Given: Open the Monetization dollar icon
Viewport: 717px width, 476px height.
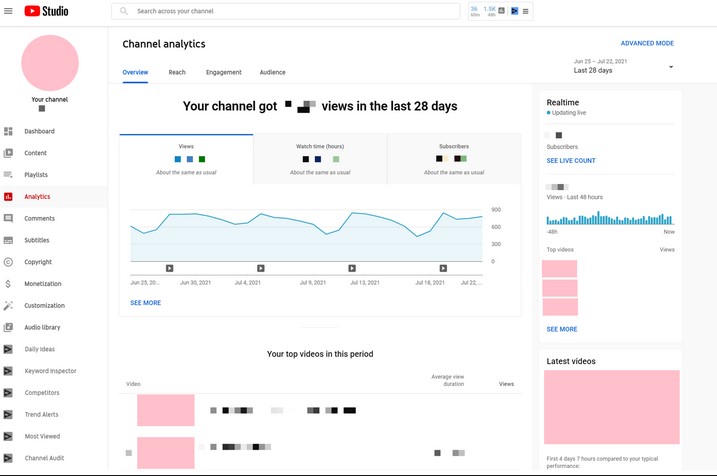Looking at the screenshot, I should coord(8,284).
